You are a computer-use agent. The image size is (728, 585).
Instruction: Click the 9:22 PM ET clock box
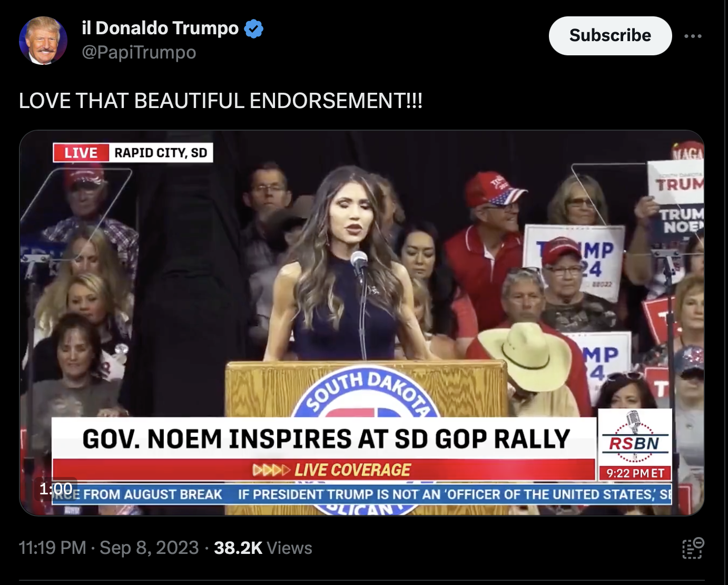coord(635,473)
